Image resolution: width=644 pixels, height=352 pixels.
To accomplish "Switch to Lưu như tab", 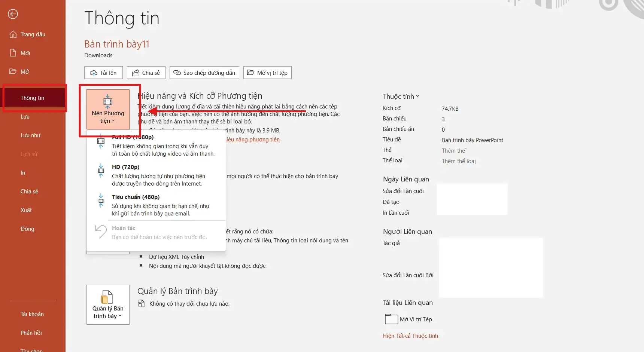I will pyautogui.click(x=30, y=135).
